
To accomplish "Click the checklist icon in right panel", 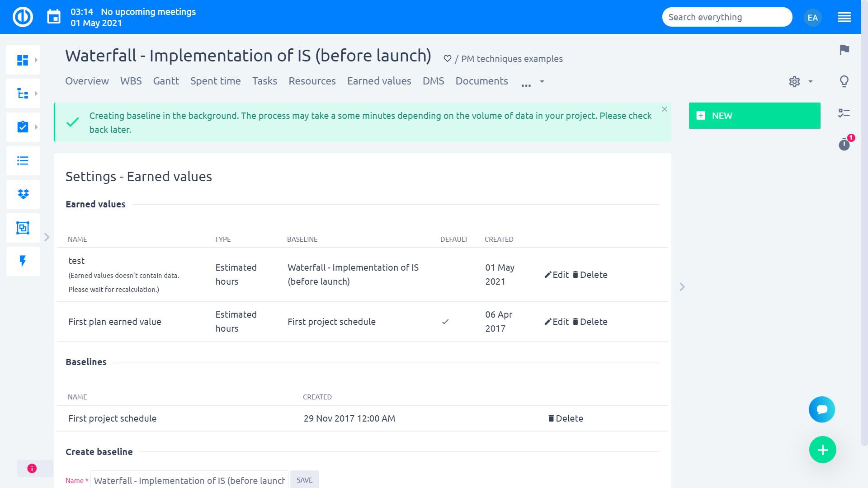I will 844,113.
